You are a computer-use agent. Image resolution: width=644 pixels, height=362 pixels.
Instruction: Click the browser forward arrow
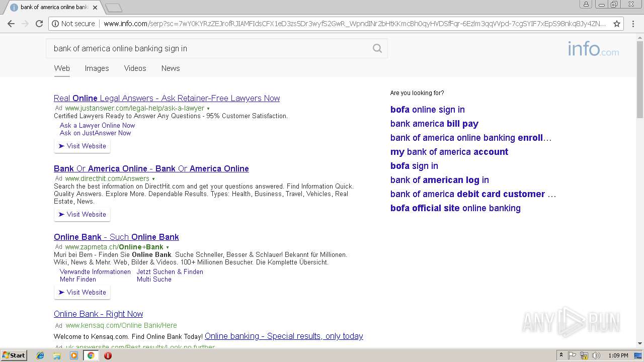coord(25,24)
